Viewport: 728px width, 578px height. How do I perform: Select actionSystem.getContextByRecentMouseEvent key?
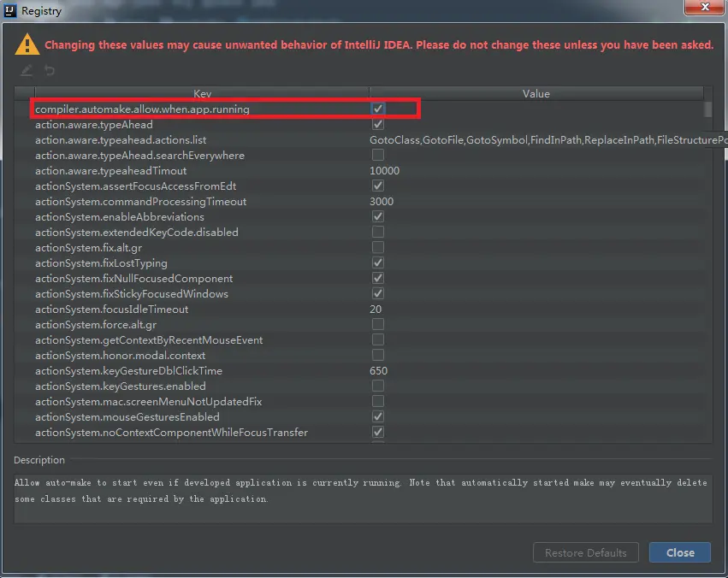[149, 340]
